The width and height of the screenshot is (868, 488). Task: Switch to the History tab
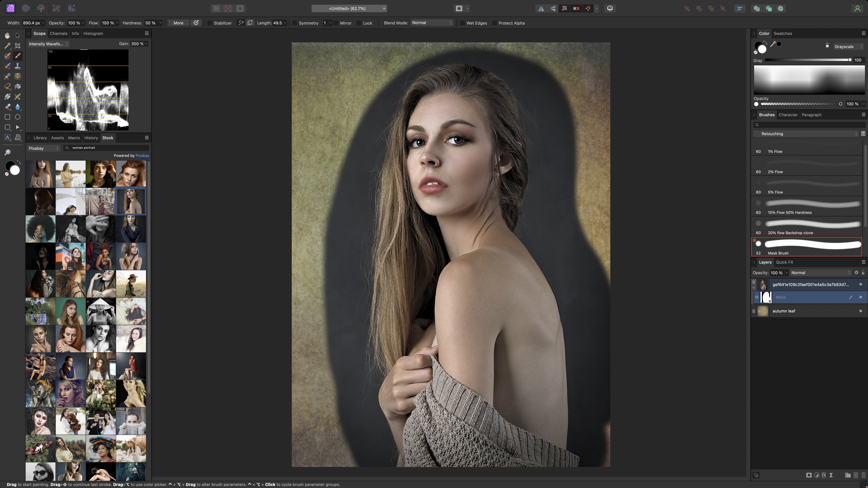click(91, 138)
